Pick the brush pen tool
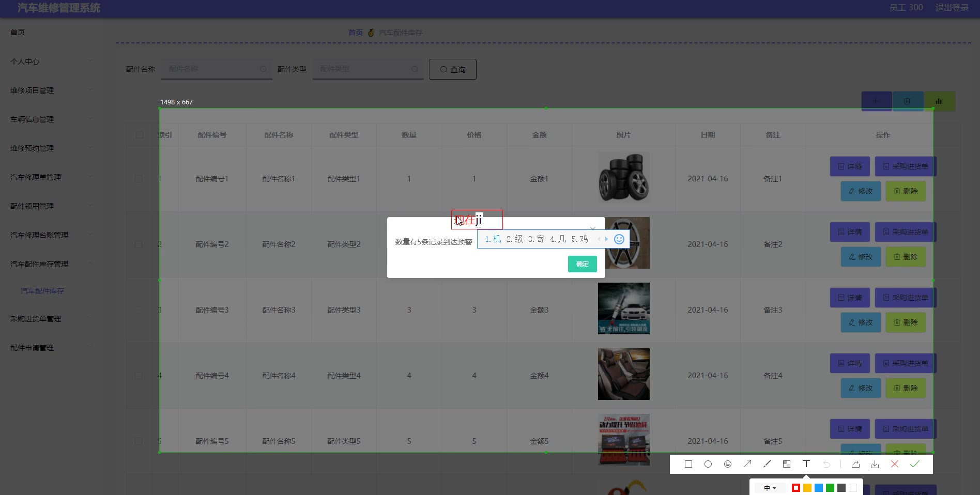 767,464
